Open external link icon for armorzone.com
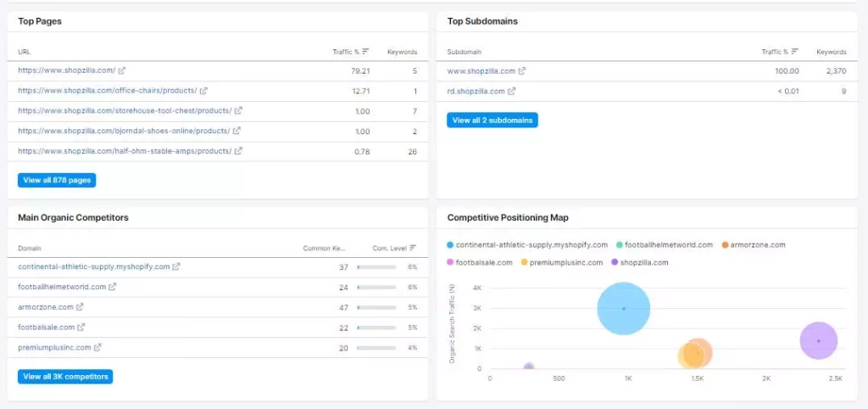The height and width of the screenshot is (409, 868). pyautogui.click(x=80, y=306)
